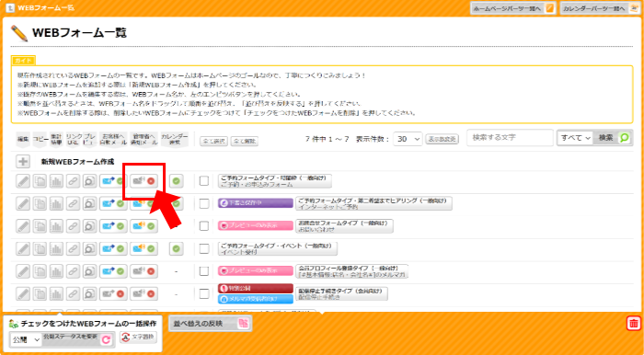Copy the ご予約・お申込みフォーム form
Screen dimensions: 644x355
[40, 181]
